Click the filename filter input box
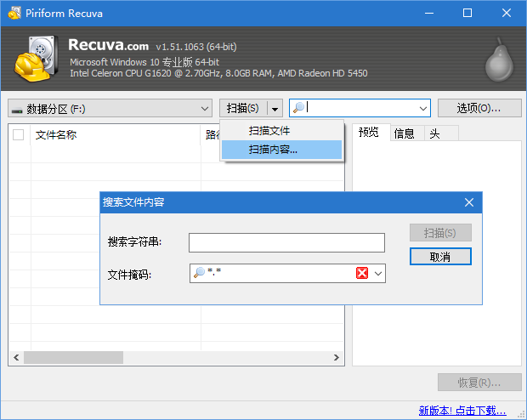This screenshot has height=420, width=527. pos(360,108)
